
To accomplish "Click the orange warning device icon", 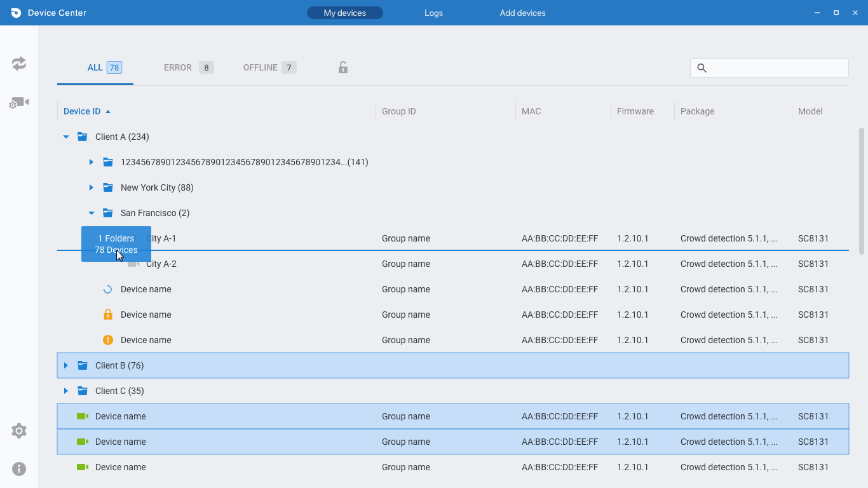I will pyautogui.click(x=108, y=340).
